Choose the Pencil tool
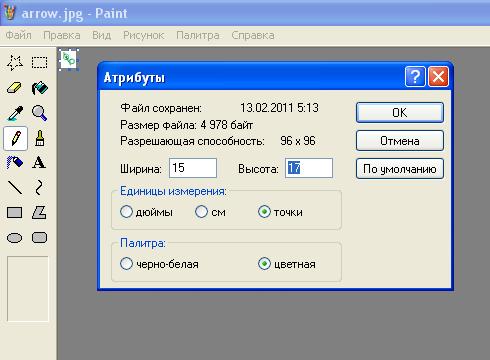This screenshot has height=360, width=490. tap(15, 138)
